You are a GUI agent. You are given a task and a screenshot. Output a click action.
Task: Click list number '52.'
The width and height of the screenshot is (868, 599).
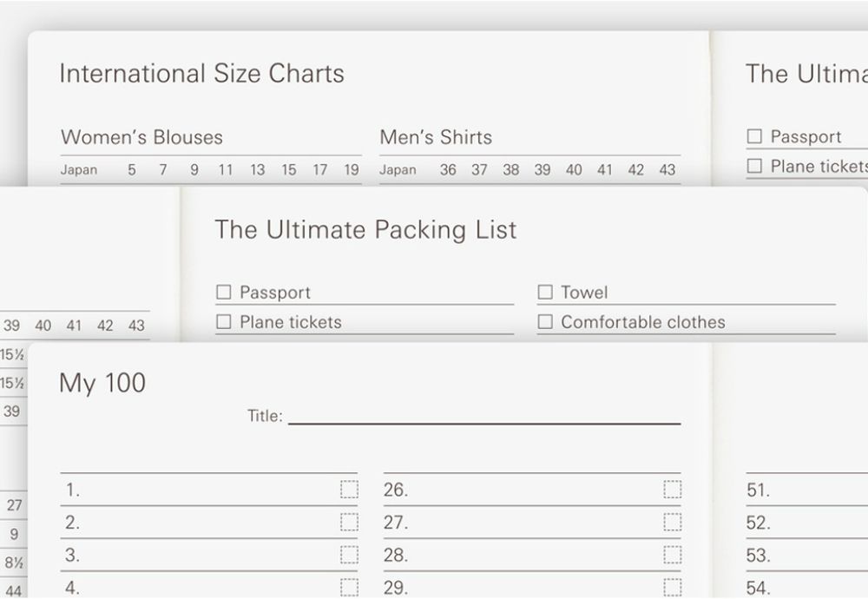pos(758,523)
